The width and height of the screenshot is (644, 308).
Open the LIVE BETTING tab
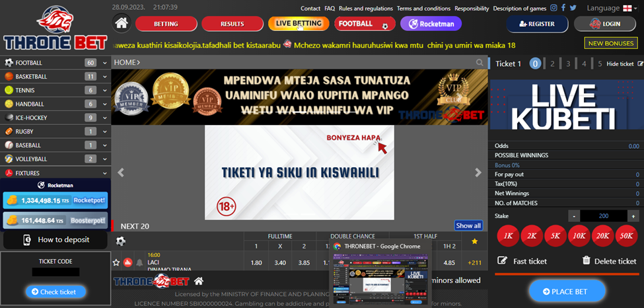tap(299, 23)
